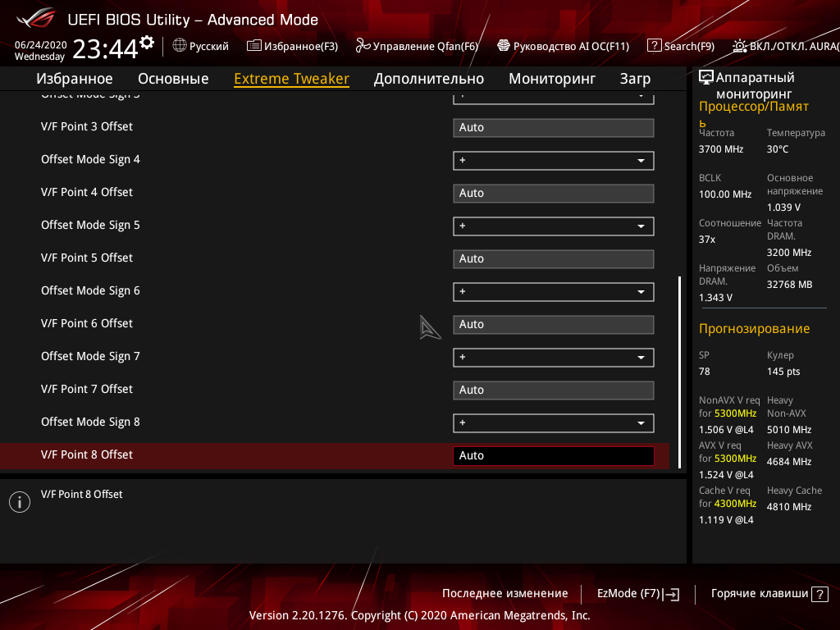Select the Offset Mode Sign 4 label
840x630 pixels.
(90, 160)
